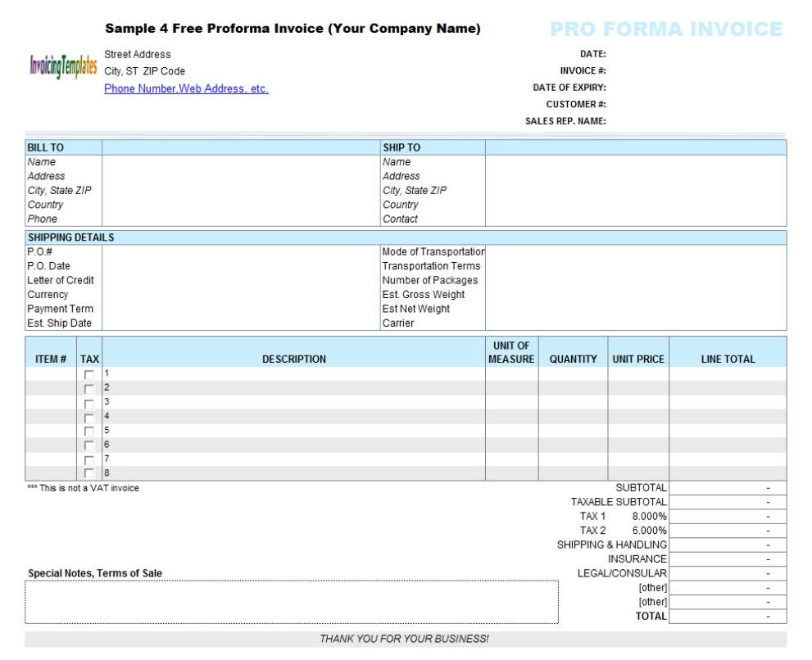Image resolution: width=812 pixels, height=660 pixels.
Task: Click the Mode of Transportation value cell
Action: tap(635, 252)
